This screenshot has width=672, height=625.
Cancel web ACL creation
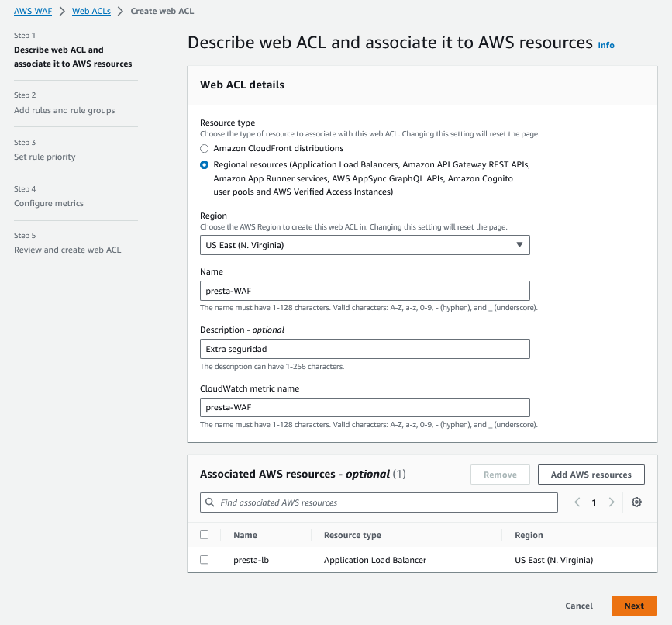(x=579, y=606)
